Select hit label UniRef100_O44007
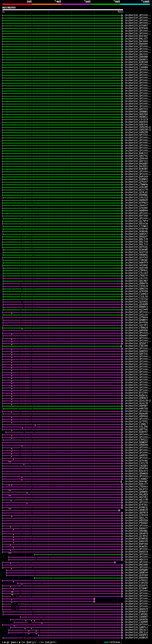The width and height of the screenshot is (152, 644). click(x=137, y=205)
